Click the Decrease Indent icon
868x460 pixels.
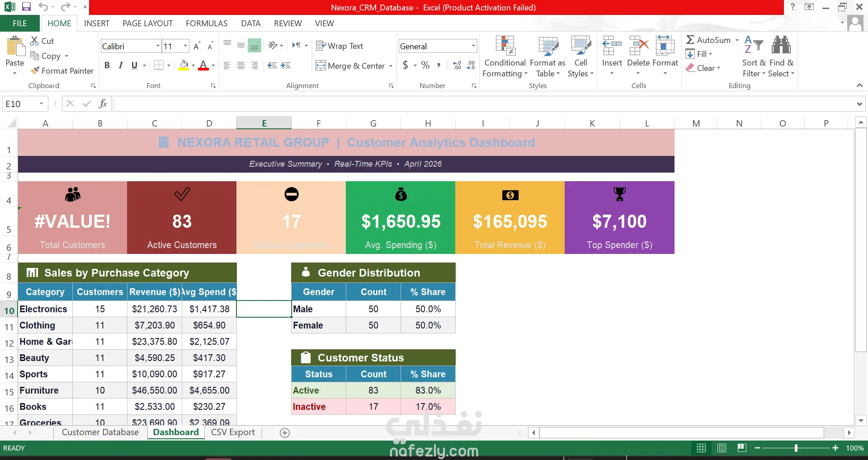pos(272,66)
